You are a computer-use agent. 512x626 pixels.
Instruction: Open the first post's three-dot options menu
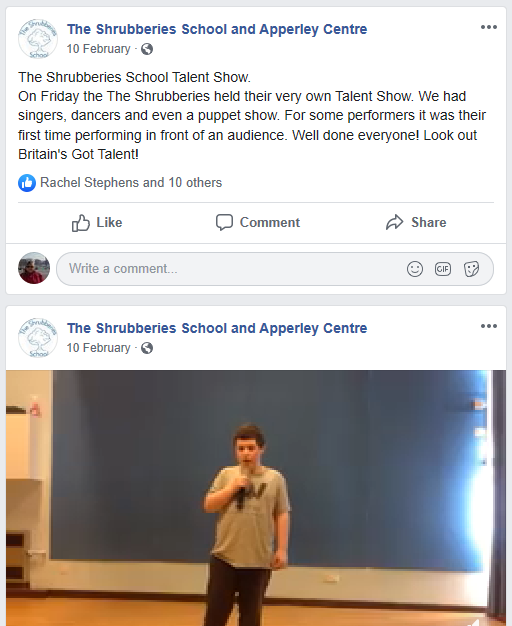488,27
